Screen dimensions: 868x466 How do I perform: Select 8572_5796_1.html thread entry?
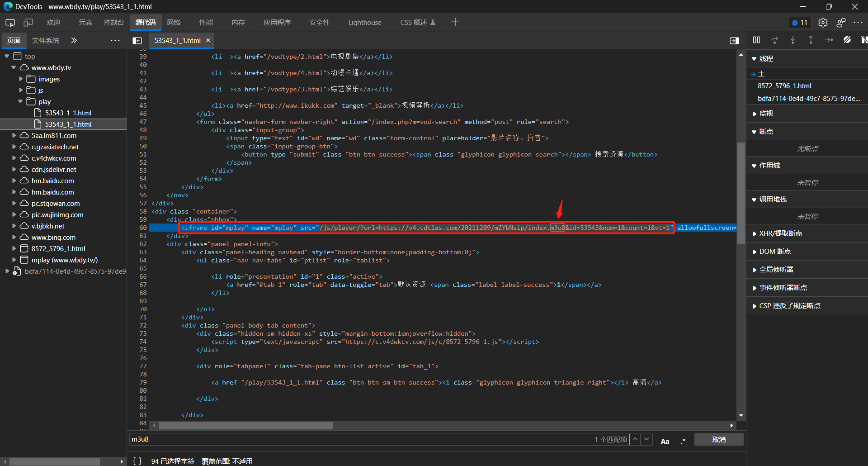[x=784, y=86]
